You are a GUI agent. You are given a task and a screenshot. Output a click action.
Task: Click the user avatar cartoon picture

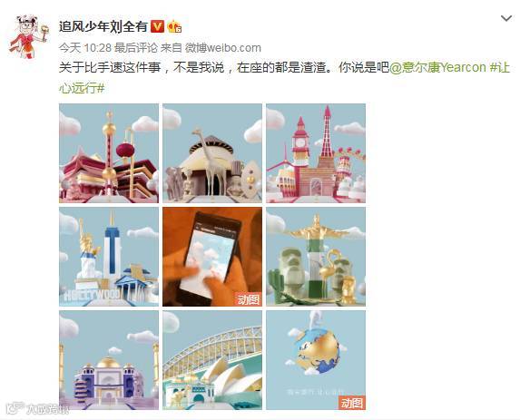pos(29,37)
